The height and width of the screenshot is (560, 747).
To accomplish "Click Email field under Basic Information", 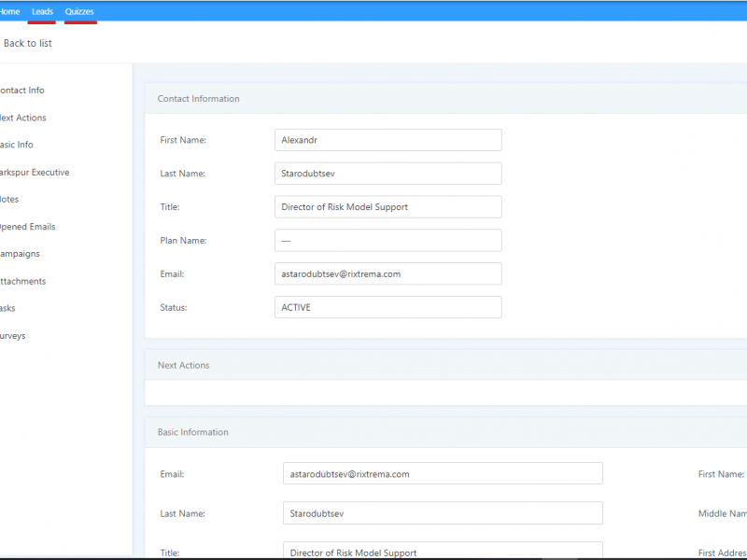I will click(443, 473).
